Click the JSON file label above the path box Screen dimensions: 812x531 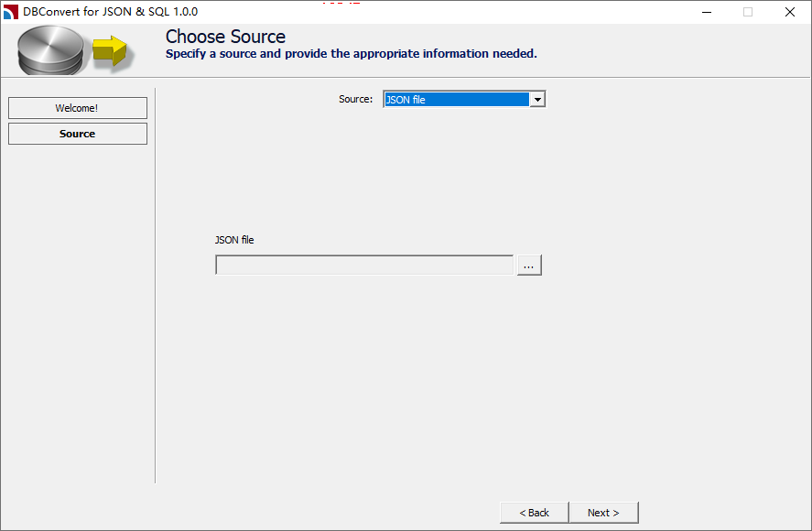233,240
